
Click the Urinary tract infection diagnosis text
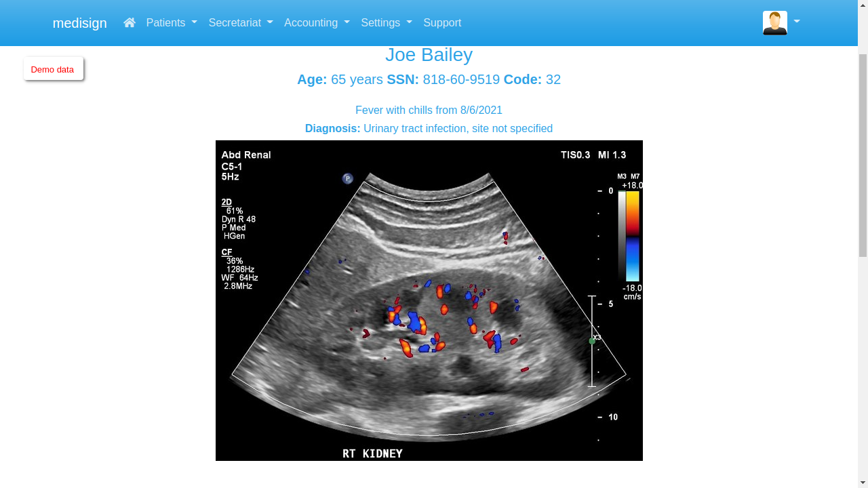tap(458, 128)
